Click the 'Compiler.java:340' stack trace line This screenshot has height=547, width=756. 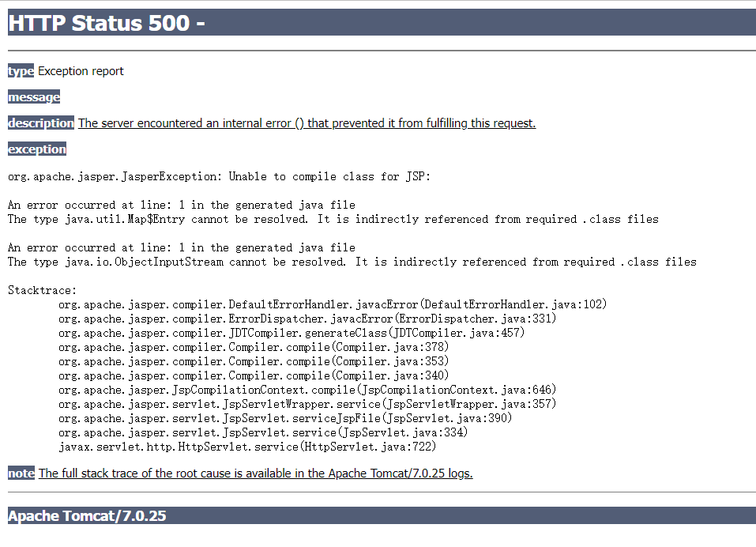254,375
